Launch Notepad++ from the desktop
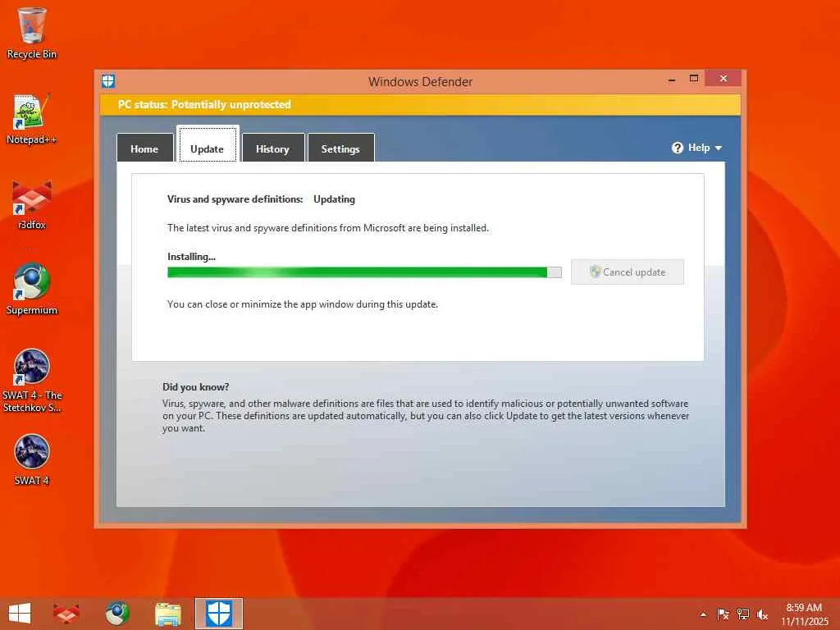Screen dimensions: 840x630 (x=32, y=119)
